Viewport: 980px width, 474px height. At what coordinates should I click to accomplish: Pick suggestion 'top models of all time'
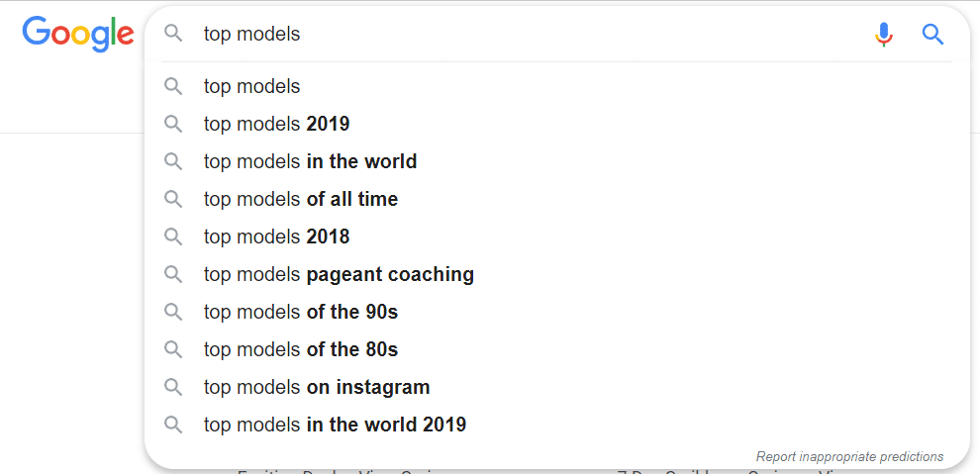pos(556,199)
